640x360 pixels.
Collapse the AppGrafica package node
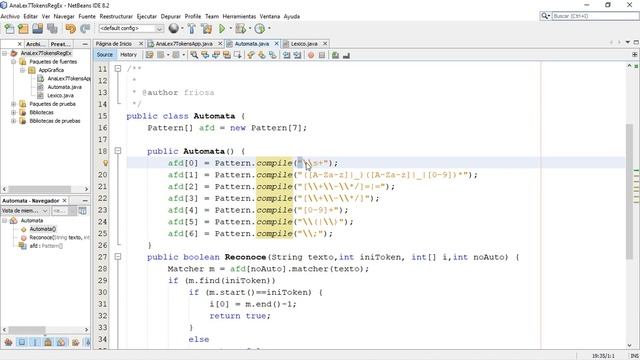click(23, 70)
